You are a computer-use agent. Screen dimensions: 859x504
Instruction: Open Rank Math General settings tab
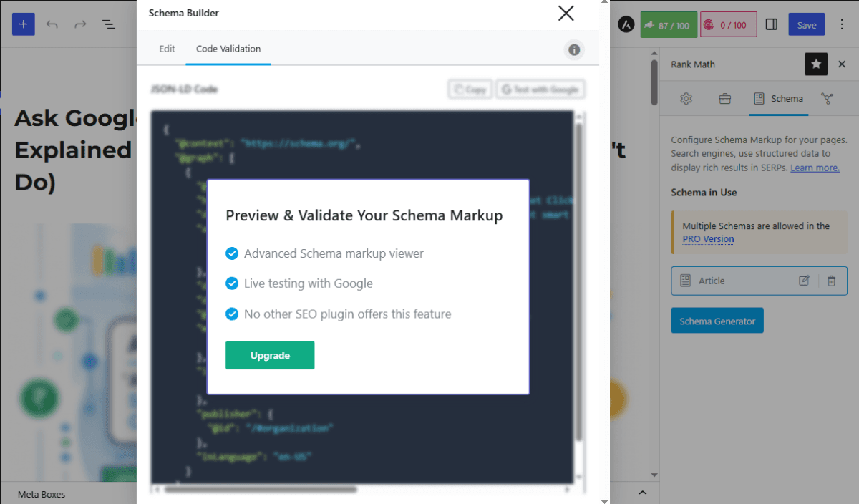[x=686, y=99]
